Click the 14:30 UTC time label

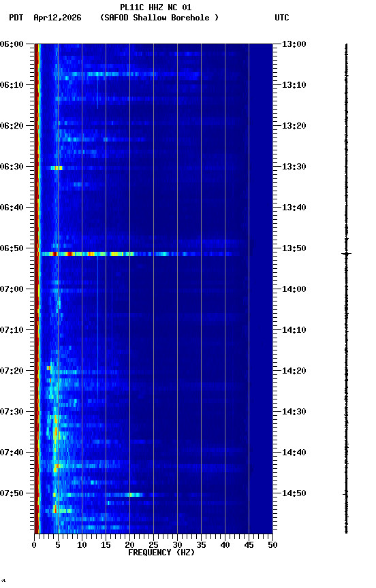click(294, 412)
